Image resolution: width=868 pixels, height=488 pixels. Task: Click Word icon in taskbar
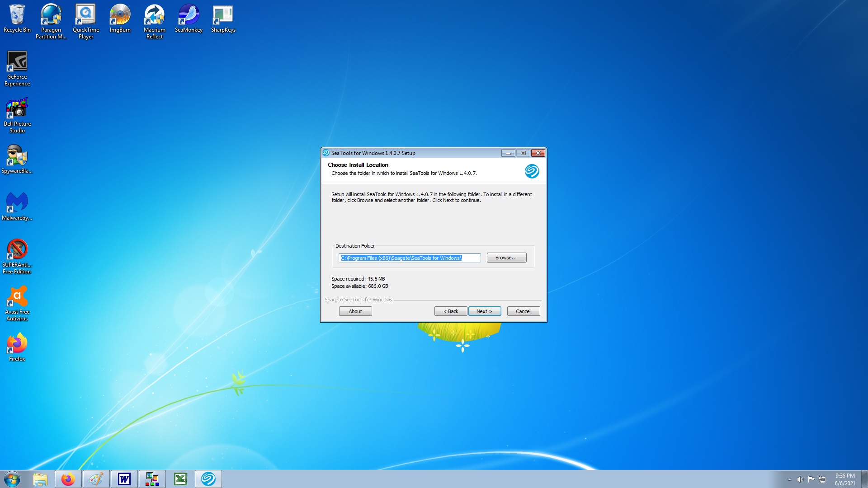point(124,479)
